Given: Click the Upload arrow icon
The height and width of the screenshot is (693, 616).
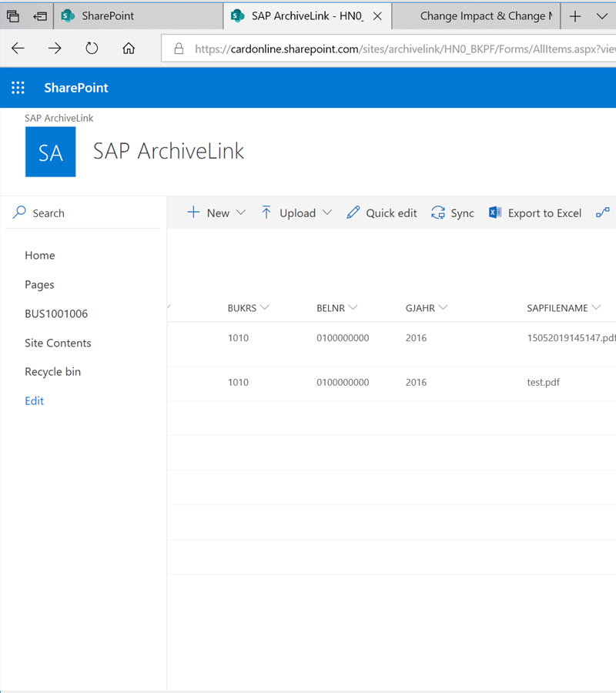Looking at the screenshot, I should pyautogui.click(x=266, y=213).
